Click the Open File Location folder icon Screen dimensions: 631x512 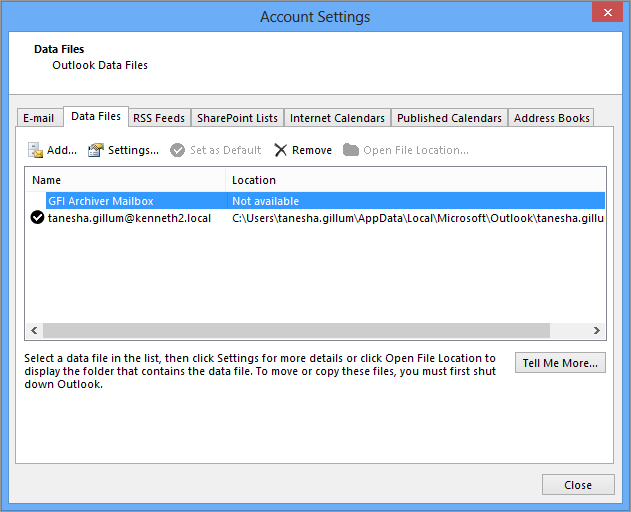pyautogui.click(x=351, y=150)
